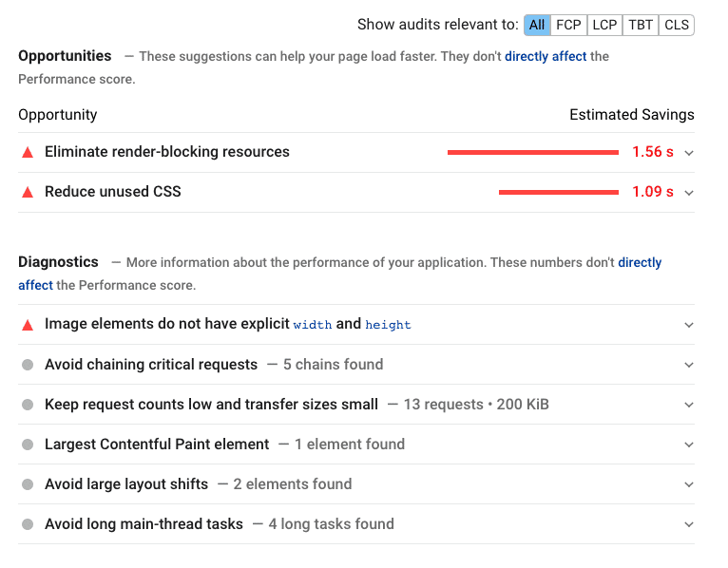Click gray circle beside Avoid large layout shifts
The height and width of the screenshot is (568, 728).
28,484
